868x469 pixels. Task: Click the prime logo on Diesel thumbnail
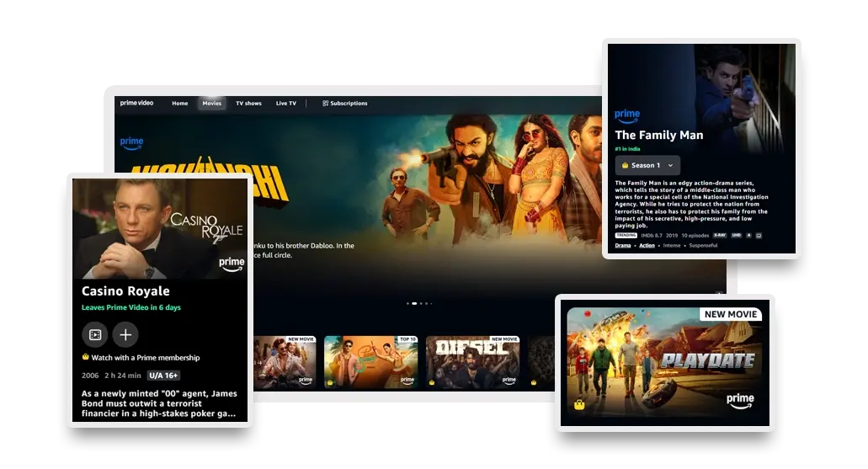coord(509,380)
